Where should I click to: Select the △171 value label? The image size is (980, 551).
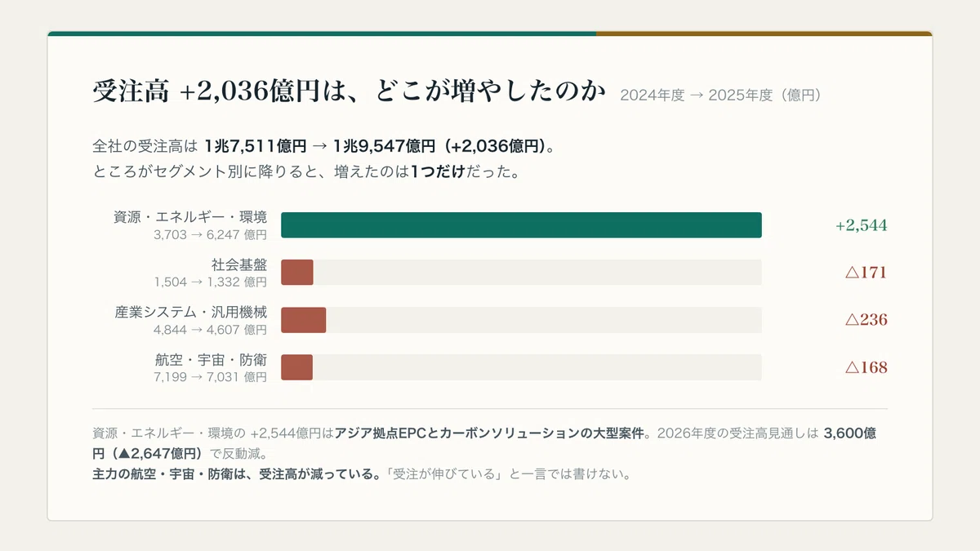[866, 273]
